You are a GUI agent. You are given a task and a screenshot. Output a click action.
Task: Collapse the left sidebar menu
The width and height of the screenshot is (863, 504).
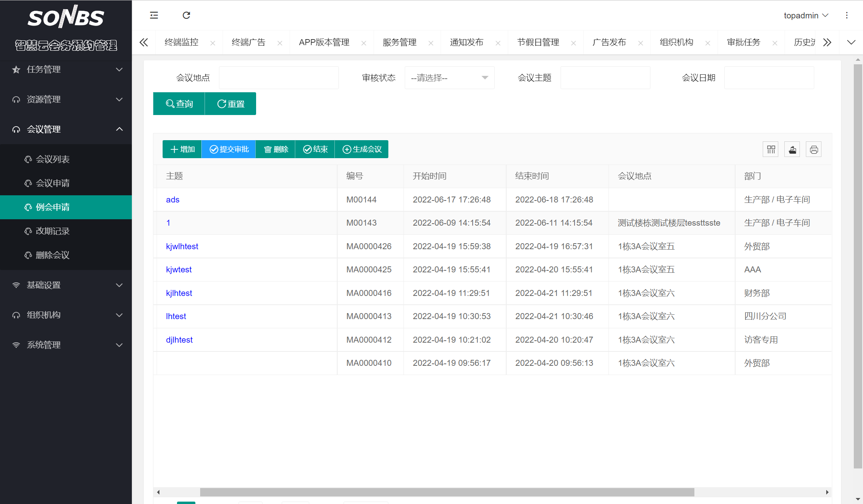[154, 15]
